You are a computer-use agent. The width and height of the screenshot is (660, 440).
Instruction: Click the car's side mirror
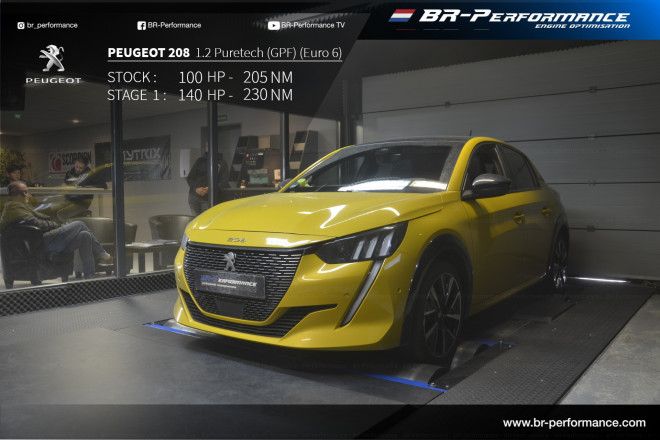pos(490,184)
